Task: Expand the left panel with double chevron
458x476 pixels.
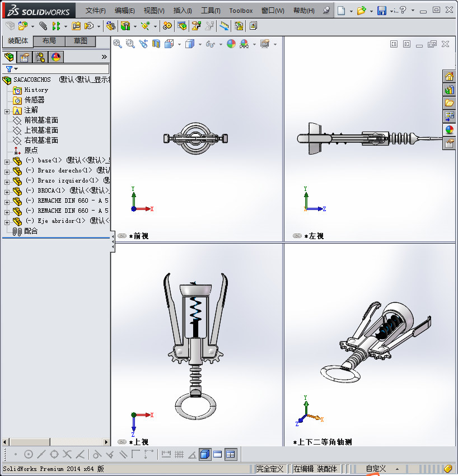Action: click(104, 57)
